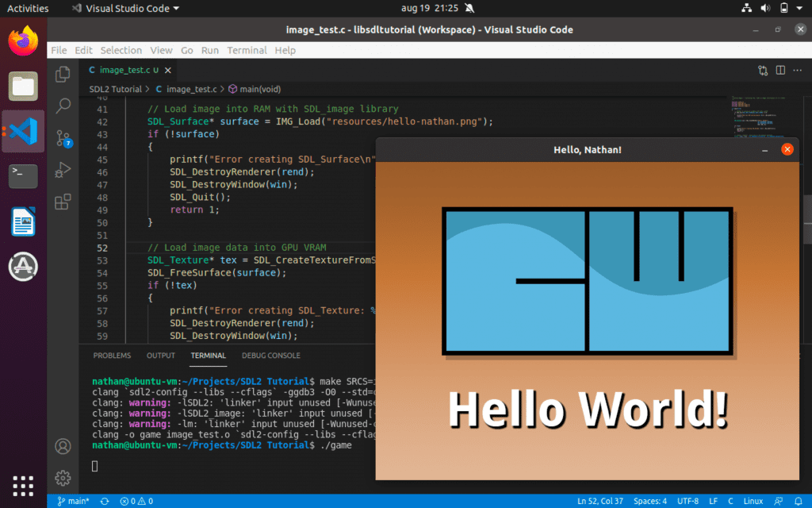812x508 pixels.
Task: Open the Terminal menu in menu bar
Action: tap(247, 50)
